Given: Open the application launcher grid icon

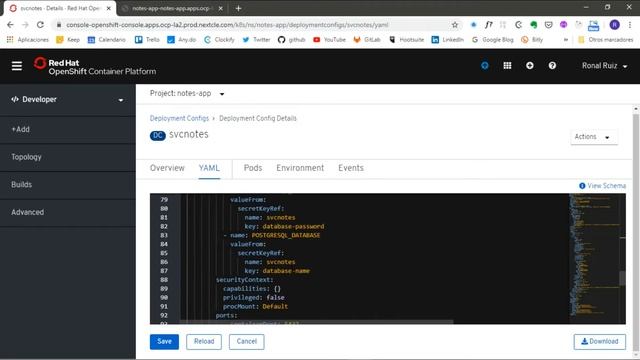Looking at the screenshot, I should pyautogui.click(x=507, y=66).
